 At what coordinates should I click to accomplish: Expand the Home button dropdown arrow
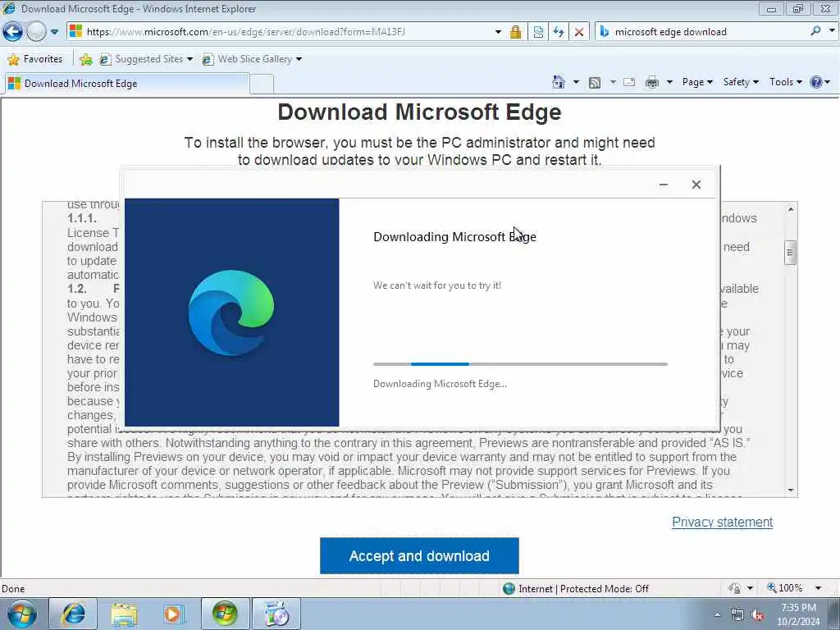[x=576, y=82]
